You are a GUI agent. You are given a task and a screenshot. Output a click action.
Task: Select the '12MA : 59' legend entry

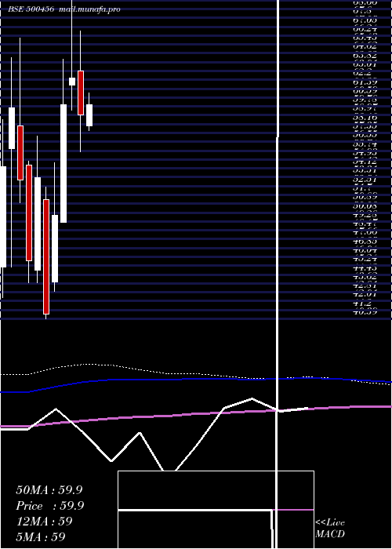coord(44,522)
